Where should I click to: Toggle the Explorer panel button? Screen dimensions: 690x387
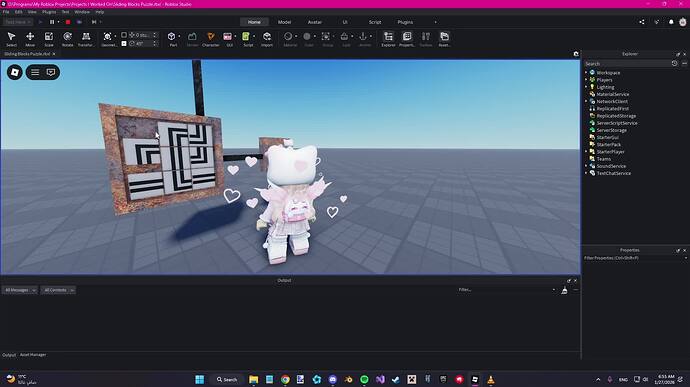[x=388, y=39]
